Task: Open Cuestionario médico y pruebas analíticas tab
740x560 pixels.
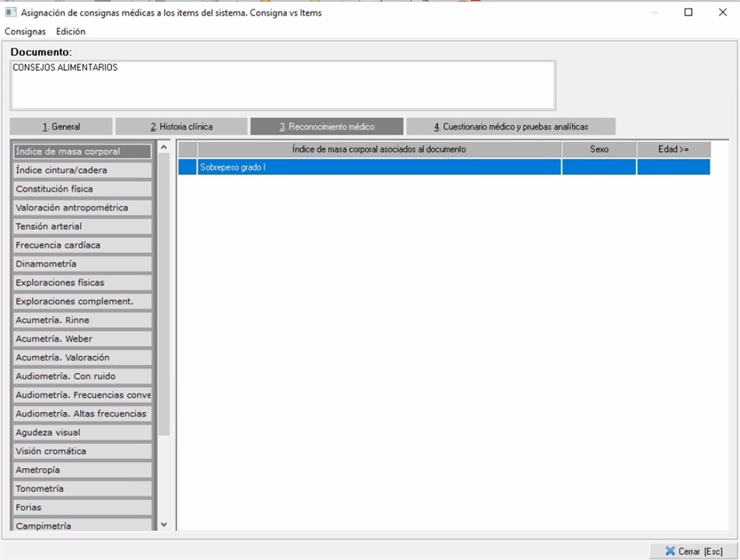Action: pos(510,127)
